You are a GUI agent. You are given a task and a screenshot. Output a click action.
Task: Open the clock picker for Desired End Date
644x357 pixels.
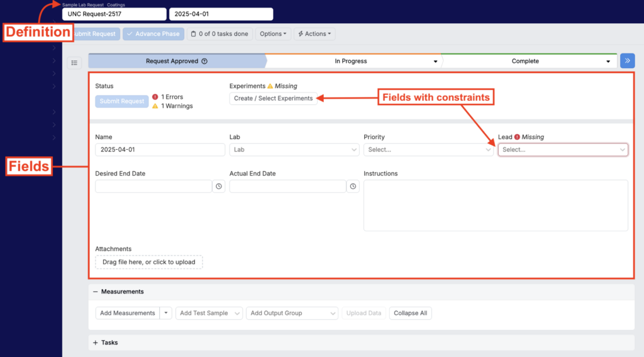tap(219, 186)
